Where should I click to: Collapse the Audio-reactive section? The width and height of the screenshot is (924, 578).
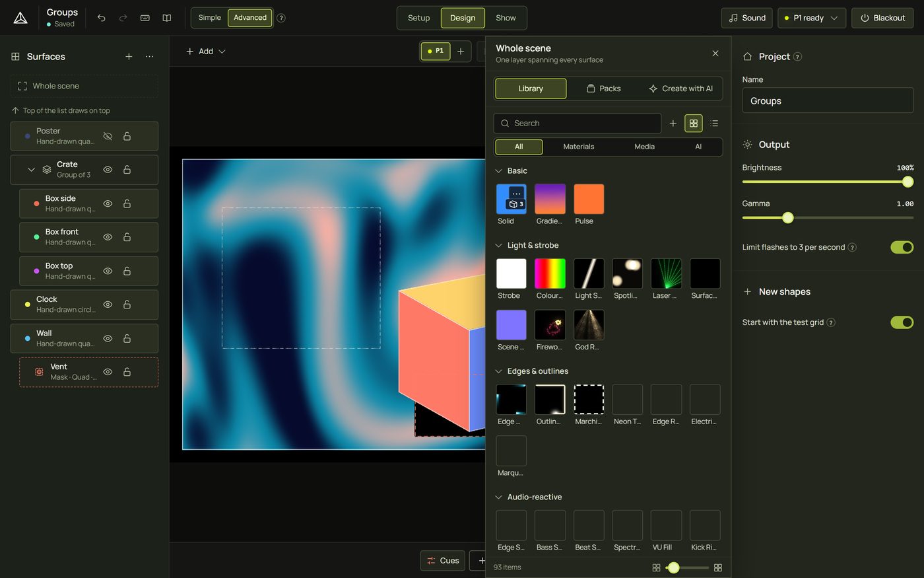click(498, 497)
